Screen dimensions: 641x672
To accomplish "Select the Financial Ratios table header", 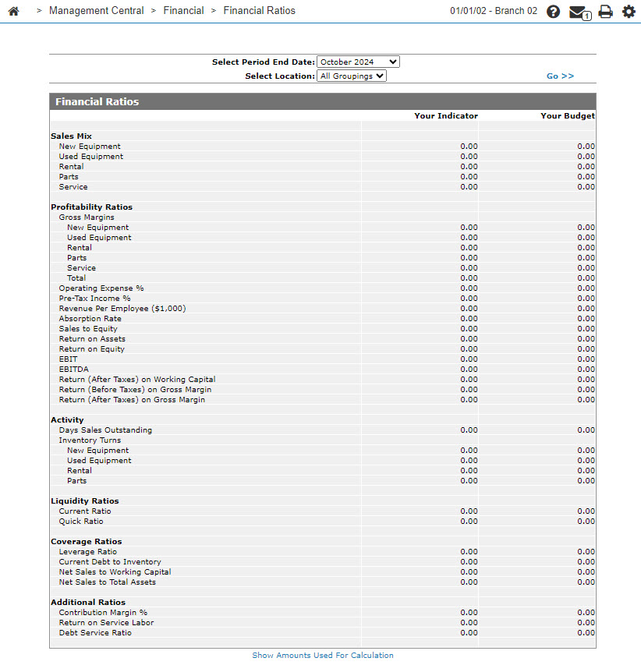I will 322,101.
